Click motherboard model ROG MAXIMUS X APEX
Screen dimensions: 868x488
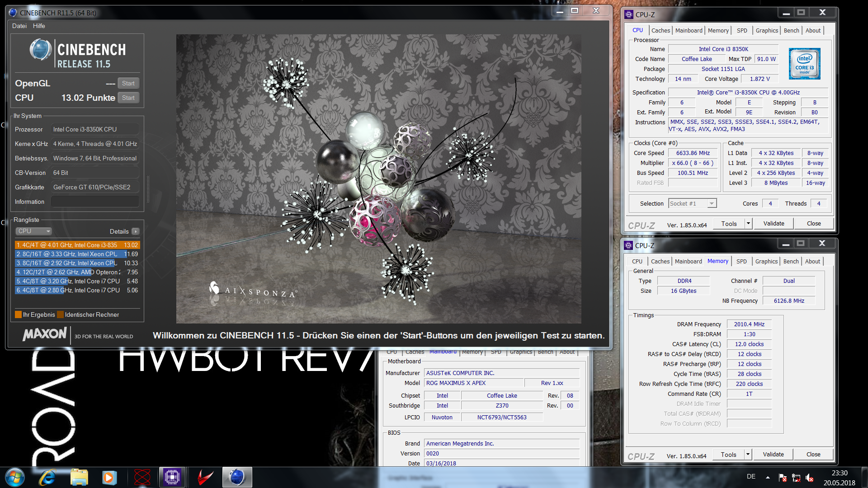point(473,383)
